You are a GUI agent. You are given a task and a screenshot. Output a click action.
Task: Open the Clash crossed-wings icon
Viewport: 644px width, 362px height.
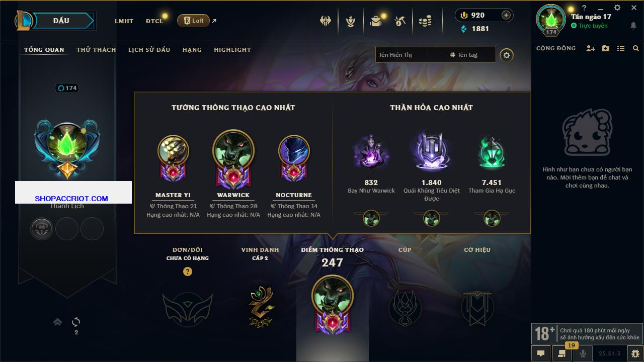click(x=326, y=21)
